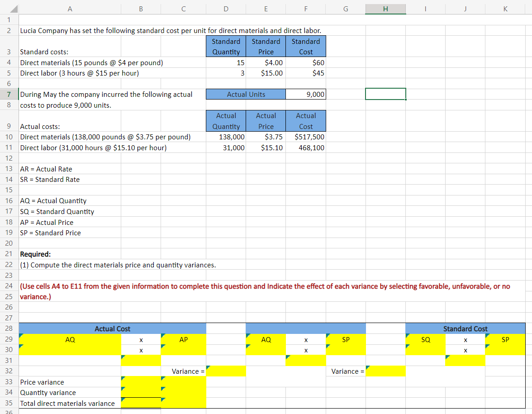Screen dimensions: 532x414
Task: Click the Quantity variance yellow cell
Action: tap(141, 392)
